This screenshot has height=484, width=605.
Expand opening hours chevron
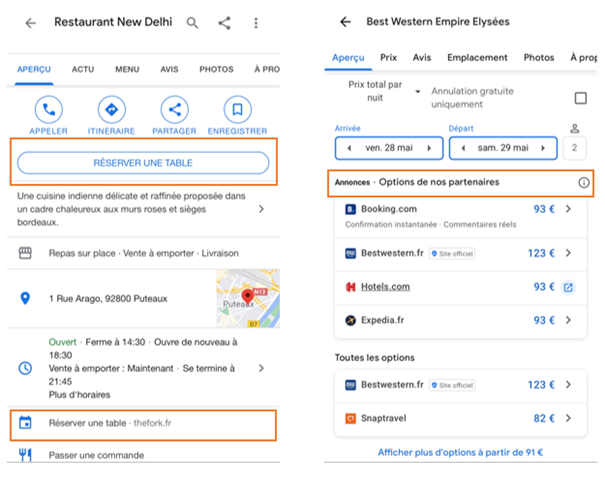(261, 368)
